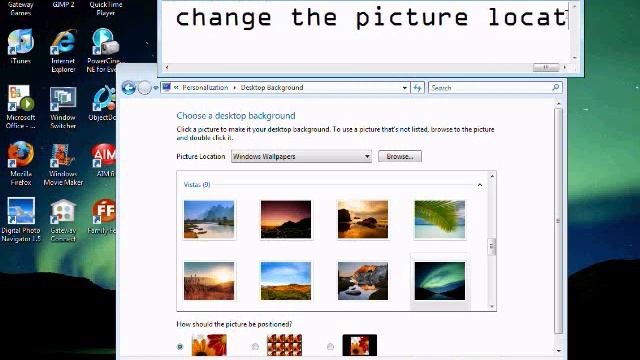Click the Notepad horizontal scrollbar thumb
The image size is (640, 360).
coord(546,67)
